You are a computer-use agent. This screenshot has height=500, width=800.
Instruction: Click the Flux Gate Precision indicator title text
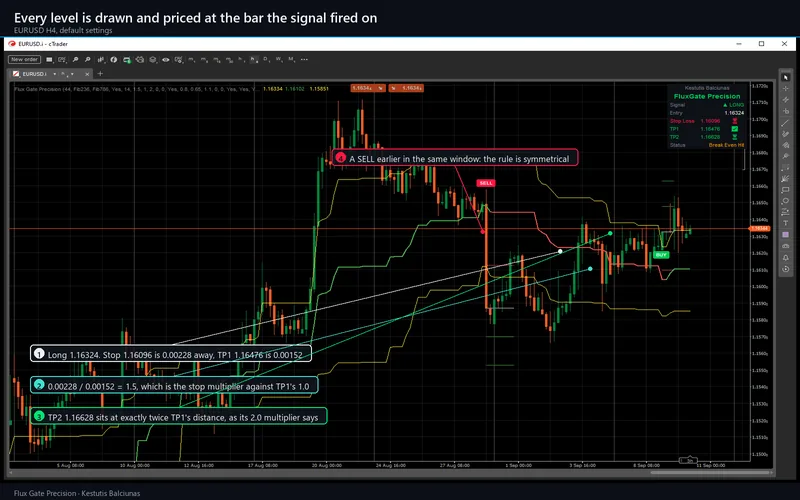pyautogui.click(x=38, y=89)
